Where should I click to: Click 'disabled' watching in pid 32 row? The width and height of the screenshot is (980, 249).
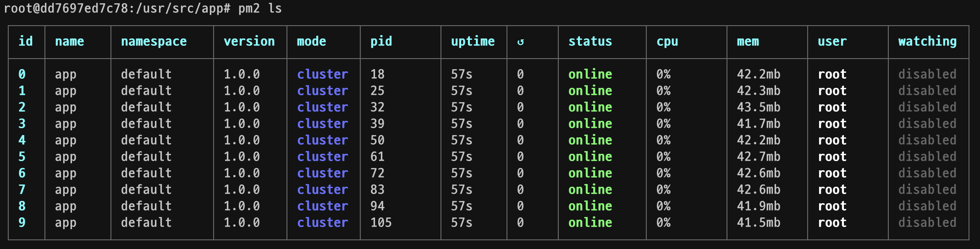tap(928, 107)
